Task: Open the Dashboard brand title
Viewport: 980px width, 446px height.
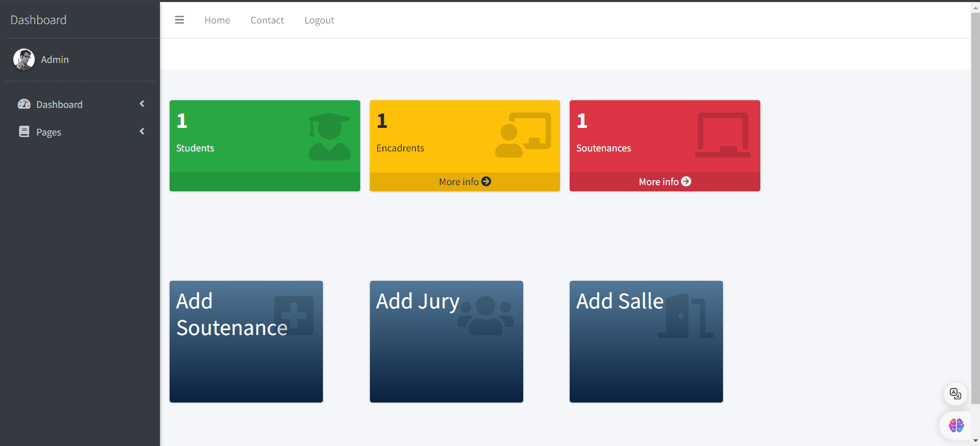Action: tap(38, 19)
